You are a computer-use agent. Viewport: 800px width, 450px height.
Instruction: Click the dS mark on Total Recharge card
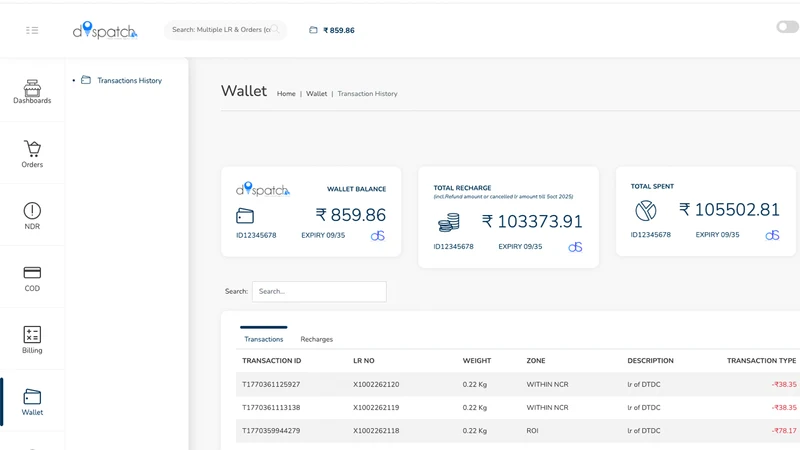[x=575, y=247]
